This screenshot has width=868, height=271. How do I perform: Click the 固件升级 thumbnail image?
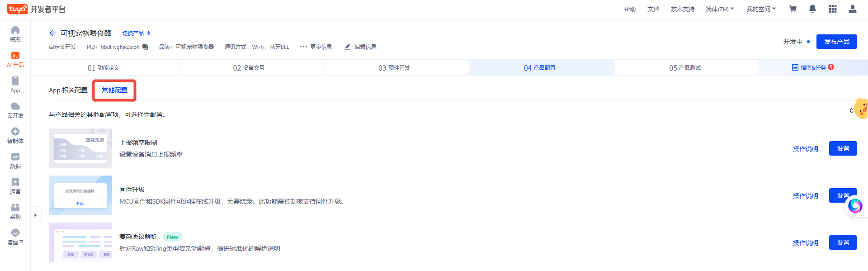(80, 195)
